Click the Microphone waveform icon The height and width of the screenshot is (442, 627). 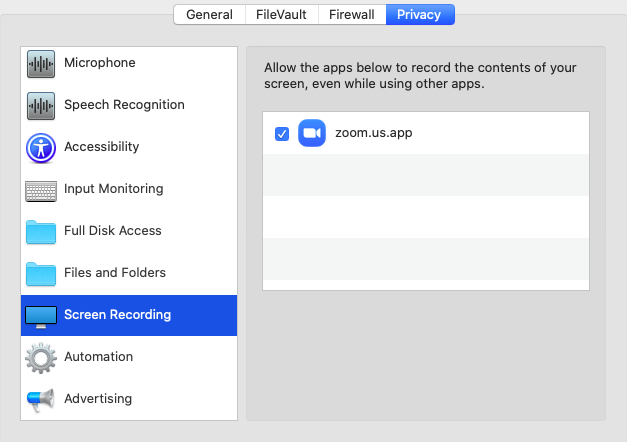(41, 64)
